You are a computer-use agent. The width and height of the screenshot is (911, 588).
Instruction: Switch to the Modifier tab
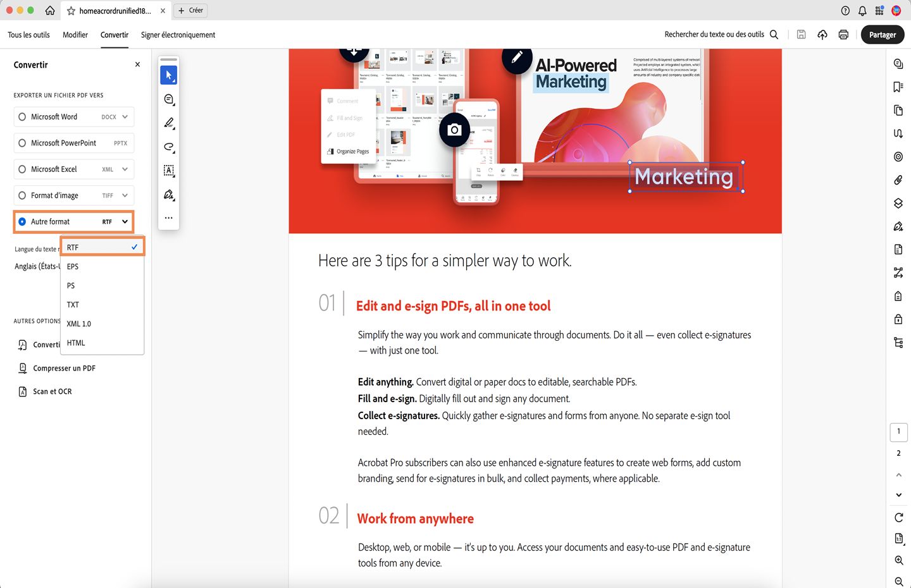pos(75,35)
